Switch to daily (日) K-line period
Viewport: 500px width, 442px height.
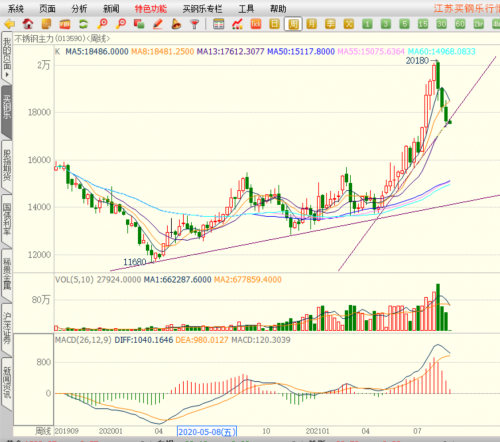point(274,24)
